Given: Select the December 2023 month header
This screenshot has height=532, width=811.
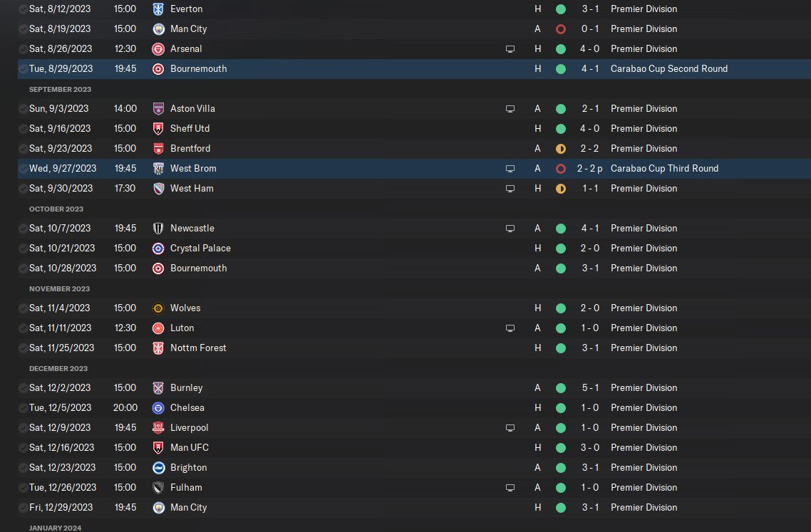Looking at the screenshot, I should pyautogui.click(x=58, y=369).
